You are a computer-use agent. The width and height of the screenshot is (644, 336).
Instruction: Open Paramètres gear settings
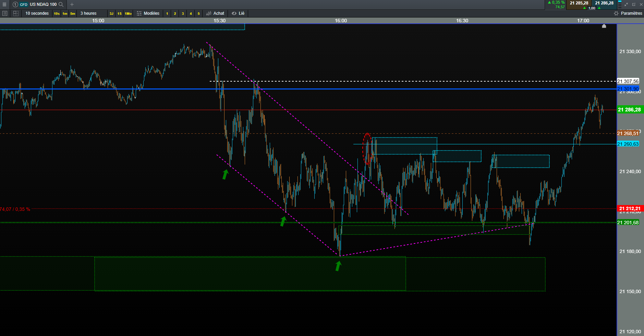[x=616, y=13]
